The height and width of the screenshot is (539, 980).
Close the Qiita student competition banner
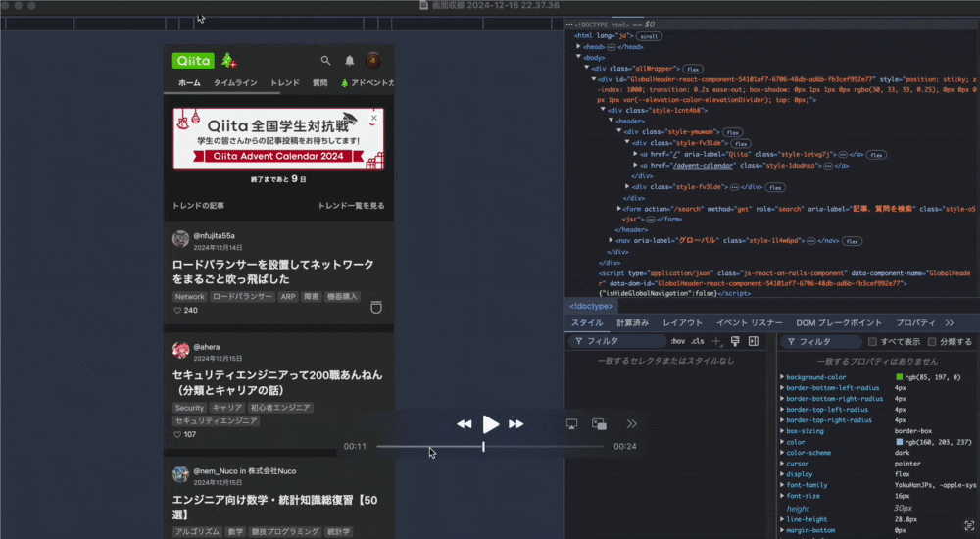point(373,118)
